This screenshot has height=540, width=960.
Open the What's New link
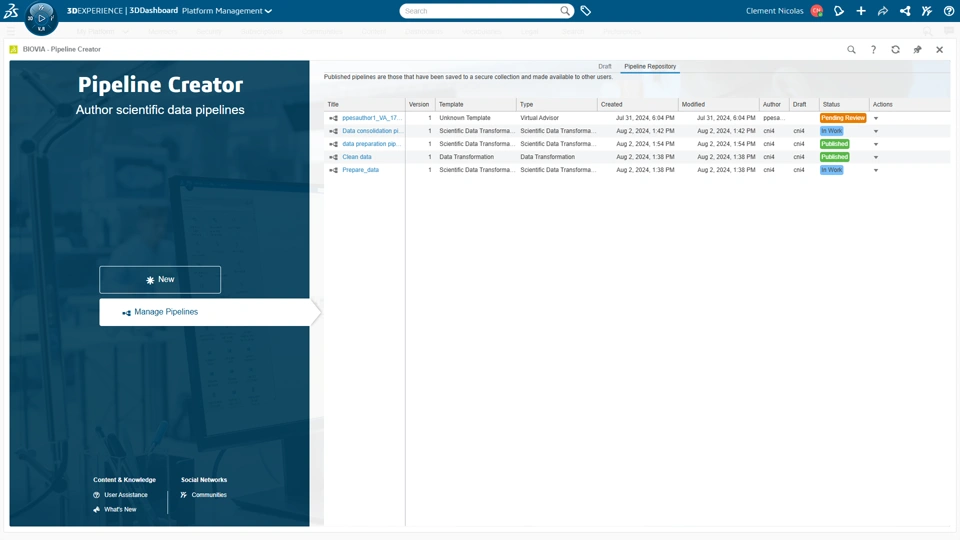(x=115, y=509)
